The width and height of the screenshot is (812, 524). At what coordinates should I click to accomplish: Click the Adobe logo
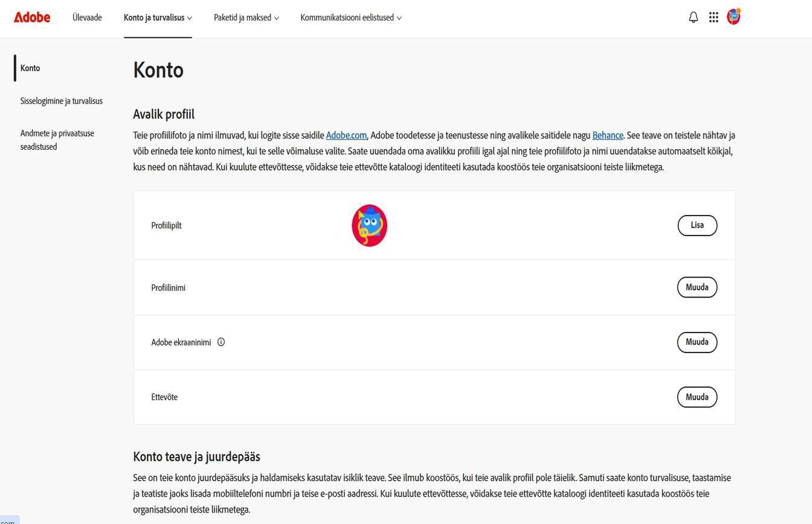coord(32,18)
